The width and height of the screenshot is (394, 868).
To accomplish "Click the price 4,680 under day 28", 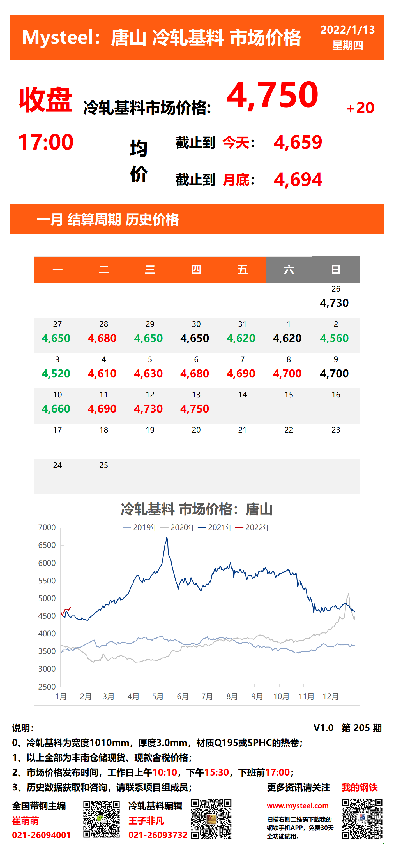I will coord(102,338).
